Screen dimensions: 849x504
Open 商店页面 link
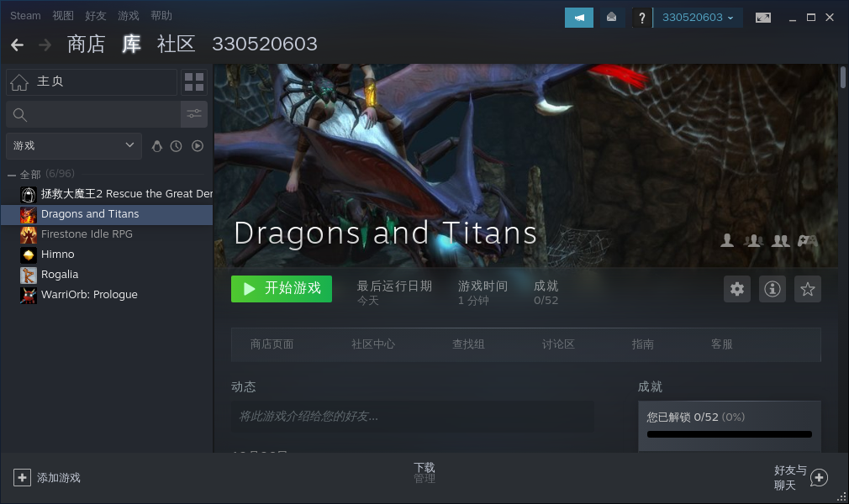click(x=272, y=344)
